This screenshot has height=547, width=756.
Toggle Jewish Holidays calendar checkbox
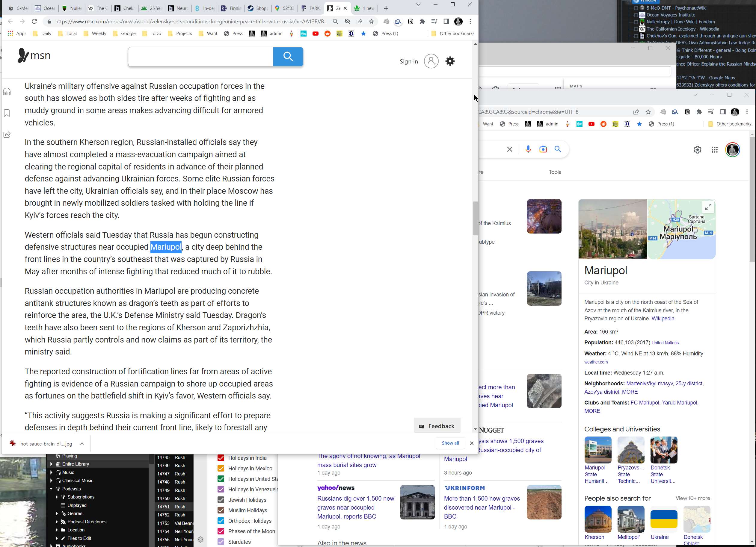[x=221, y=500]
